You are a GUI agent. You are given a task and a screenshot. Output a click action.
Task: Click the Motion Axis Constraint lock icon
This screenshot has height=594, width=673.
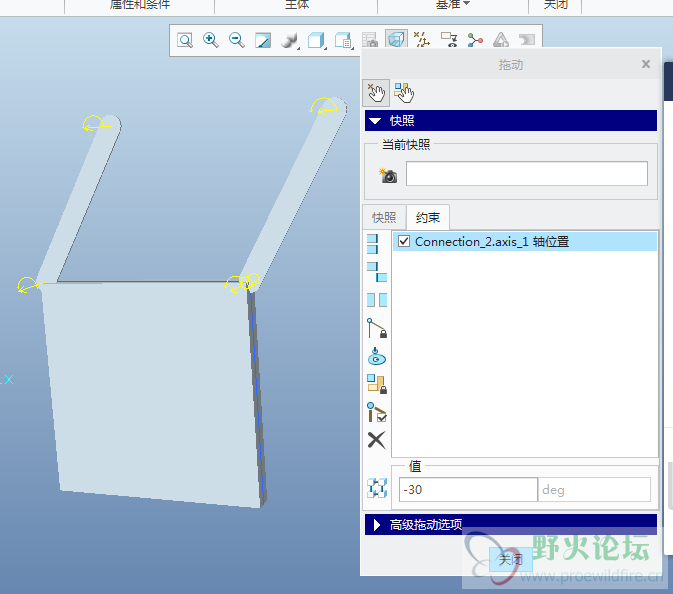[377, 328]
